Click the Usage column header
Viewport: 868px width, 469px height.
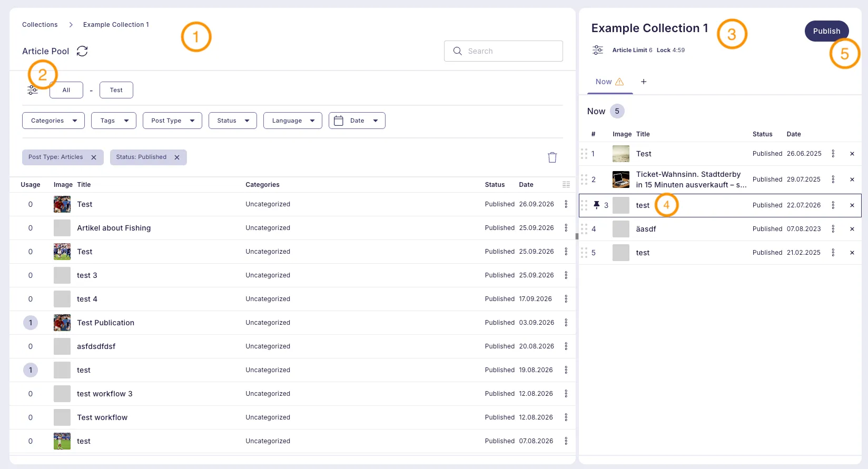(x=31, y=185)
